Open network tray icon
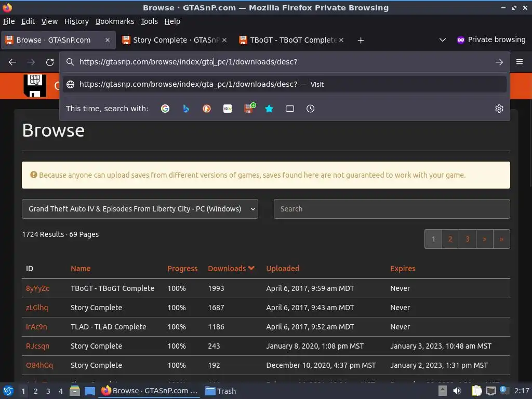The height and width of the screenshot is (399, 532). [490, 391]
